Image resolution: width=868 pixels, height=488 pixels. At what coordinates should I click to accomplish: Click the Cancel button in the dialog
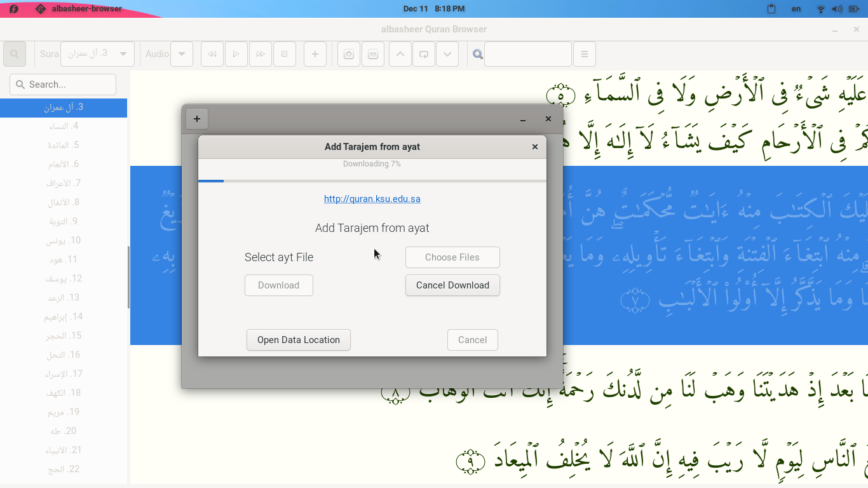click(473, 340)
